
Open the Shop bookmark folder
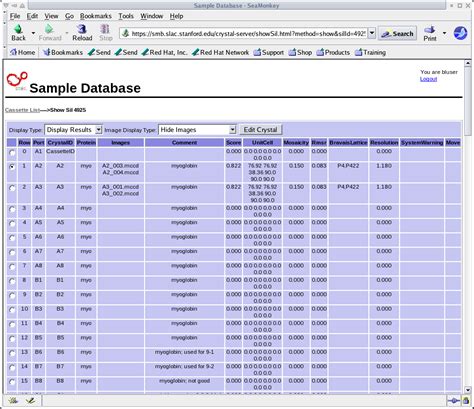[300, 52]
